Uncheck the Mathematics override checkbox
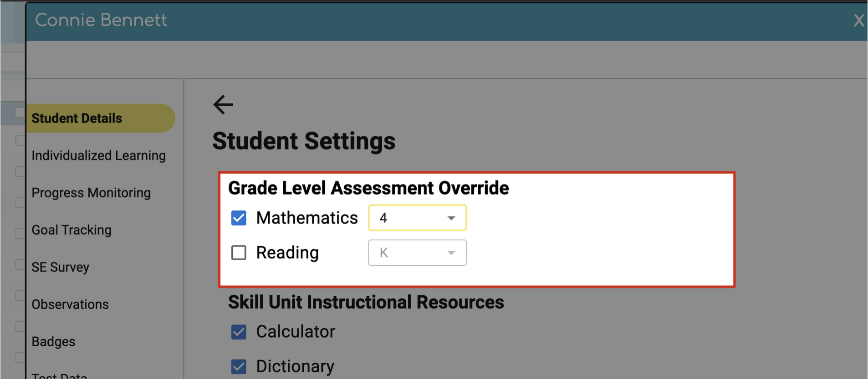 coord(239,218)
